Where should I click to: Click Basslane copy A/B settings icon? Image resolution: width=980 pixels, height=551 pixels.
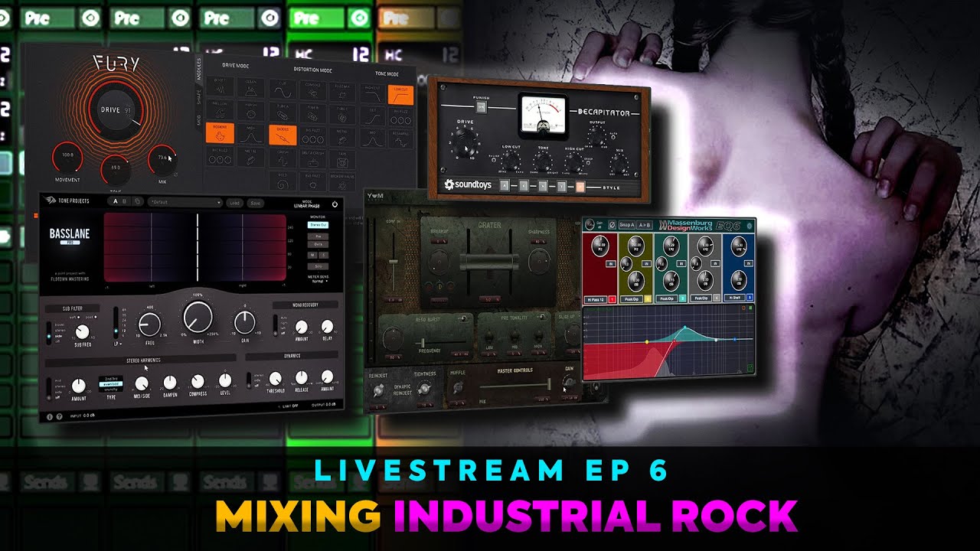(137, 201)
